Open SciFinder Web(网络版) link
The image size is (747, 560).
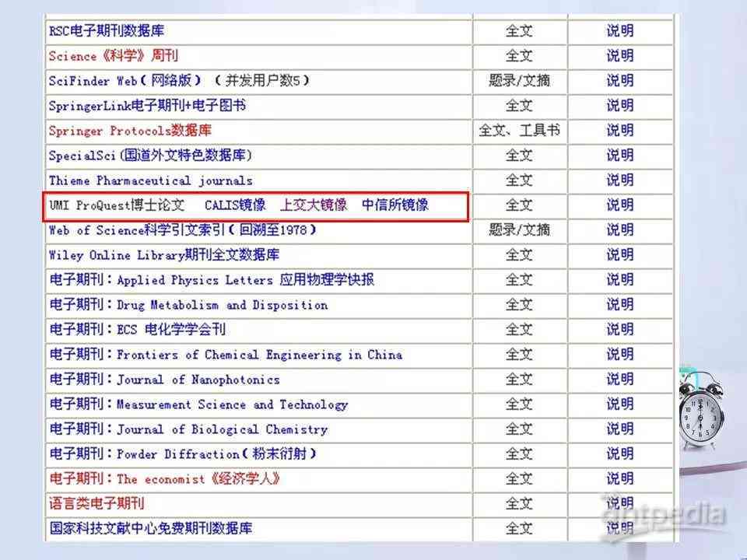click(125, 80)
